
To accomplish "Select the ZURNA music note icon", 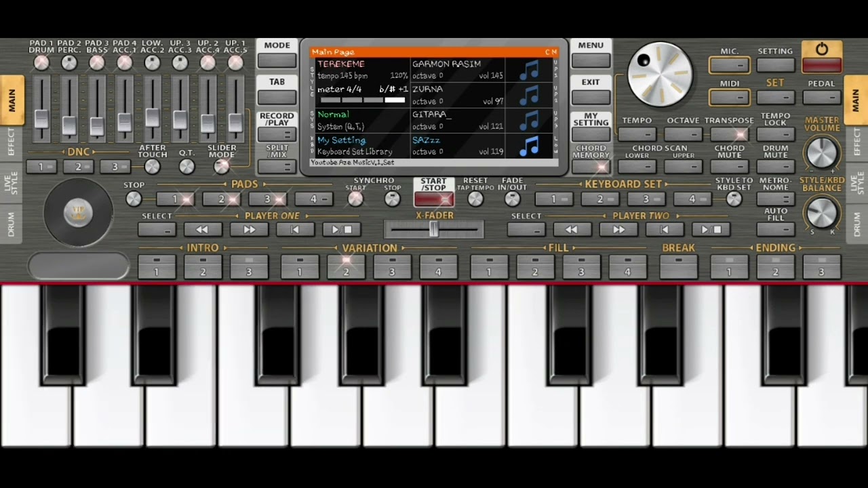I will [529, 95].
